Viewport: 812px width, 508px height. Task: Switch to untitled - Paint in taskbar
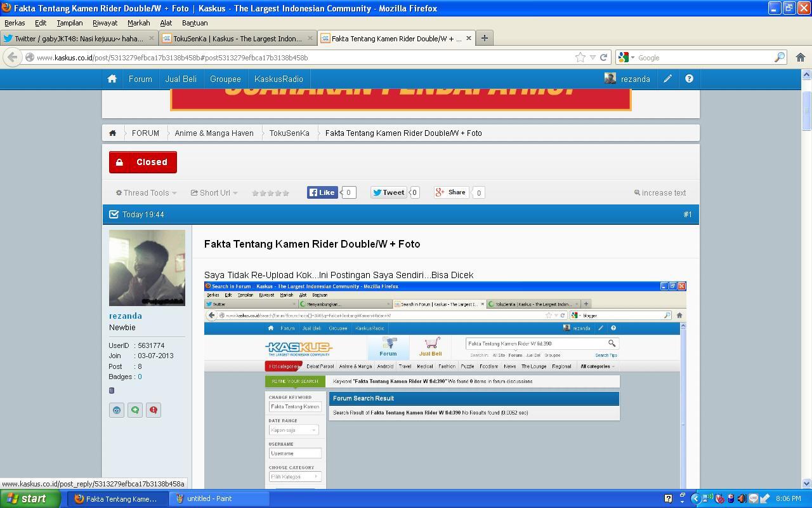219,498
